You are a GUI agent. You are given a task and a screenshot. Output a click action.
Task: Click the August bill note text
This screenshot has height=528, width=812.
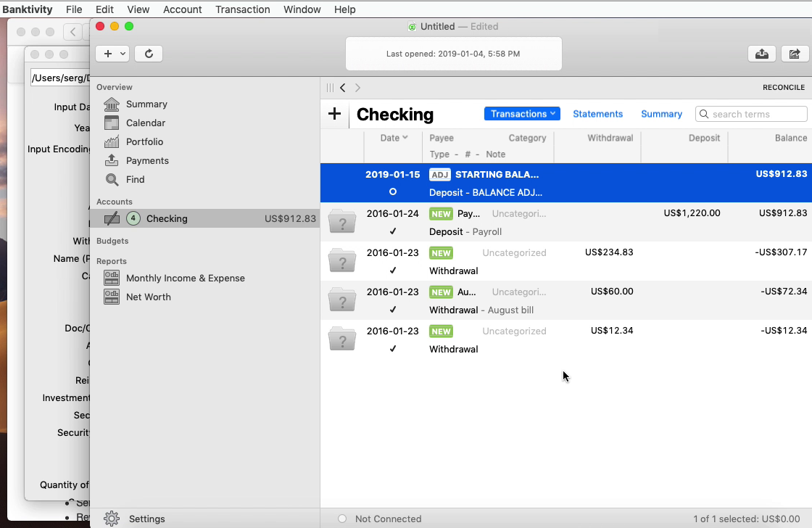[510, 310]
